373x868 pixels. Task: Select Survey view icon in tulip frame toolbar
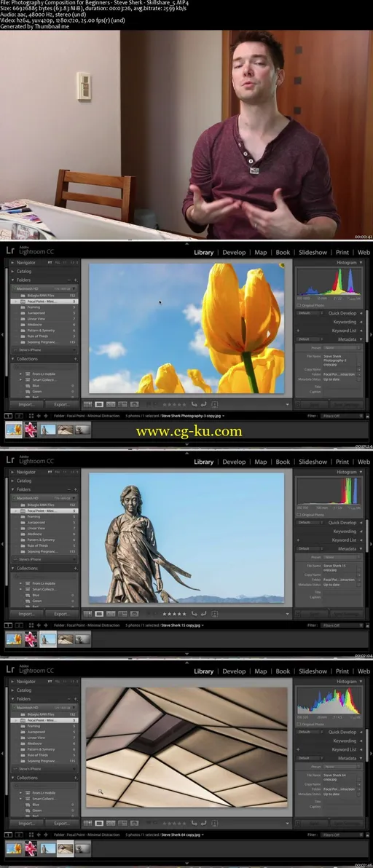pos(122,405)
